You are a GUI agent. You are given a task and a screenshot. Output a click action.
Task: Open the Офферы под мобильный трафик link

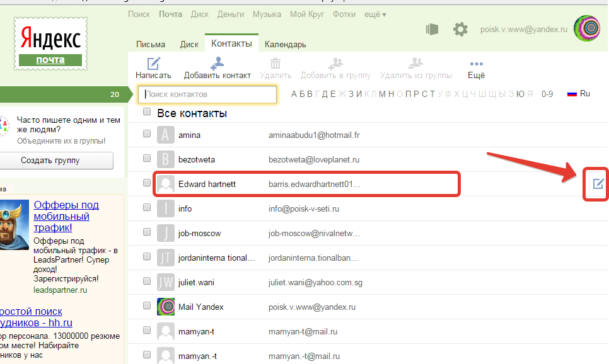tap(66, 216)
